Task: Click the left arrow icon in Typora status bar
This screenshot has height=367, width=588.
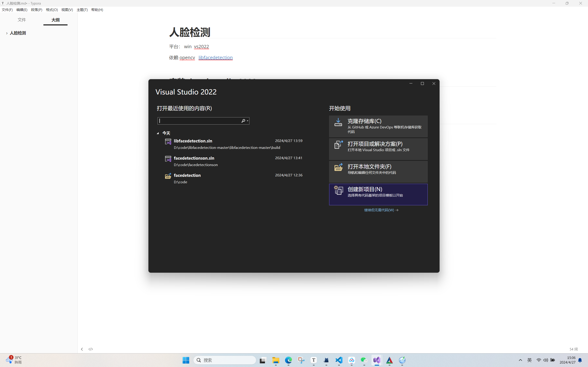Action: pos(82,349)
